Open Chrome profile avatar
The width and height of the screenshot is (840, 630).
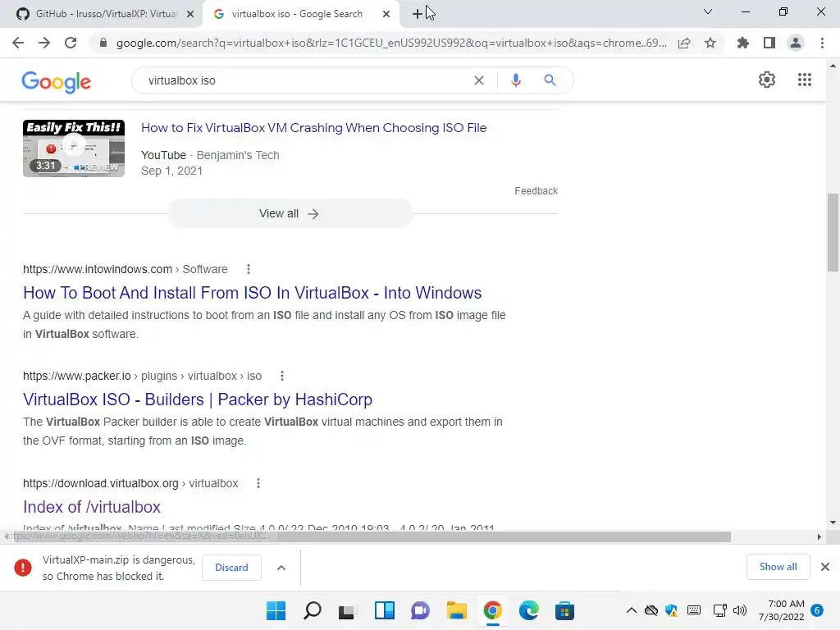796,43
